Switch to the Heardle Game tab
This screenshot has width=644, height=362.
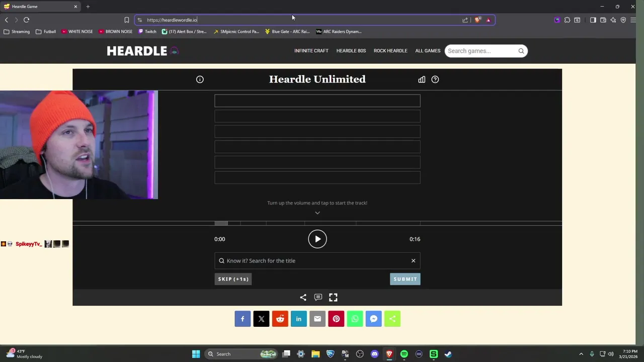pyautogui.click(x=40, y=7)
